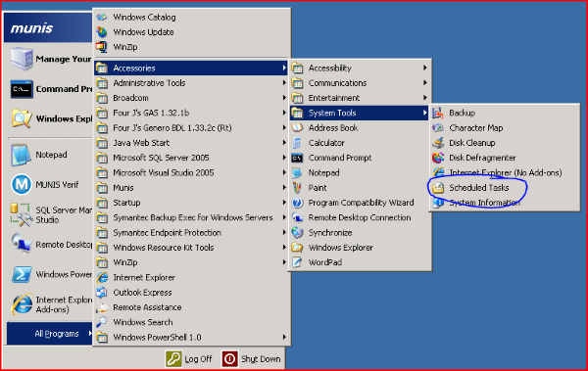Open the System Tools menu entry
The height and width of the screenshot is (371, 588).
click(x=360, y=113)
